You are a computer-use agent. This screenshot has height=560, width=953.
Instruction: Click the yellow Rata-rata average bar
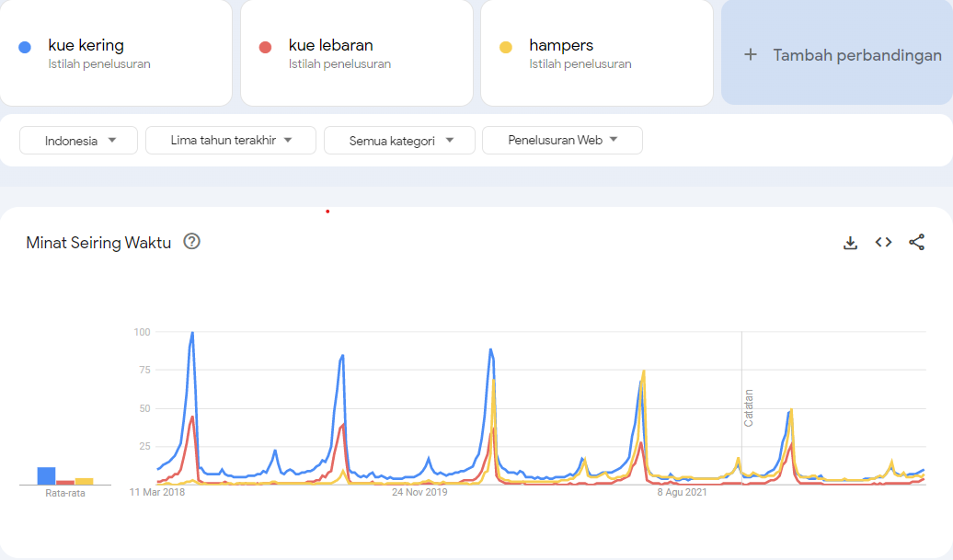(84, 480)
